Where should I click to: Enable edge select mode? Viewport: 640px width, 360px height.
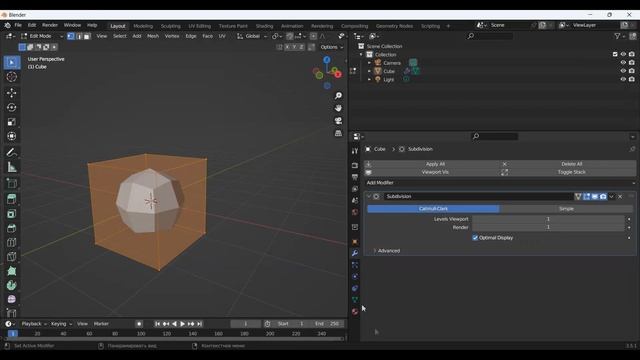point(79,36)
